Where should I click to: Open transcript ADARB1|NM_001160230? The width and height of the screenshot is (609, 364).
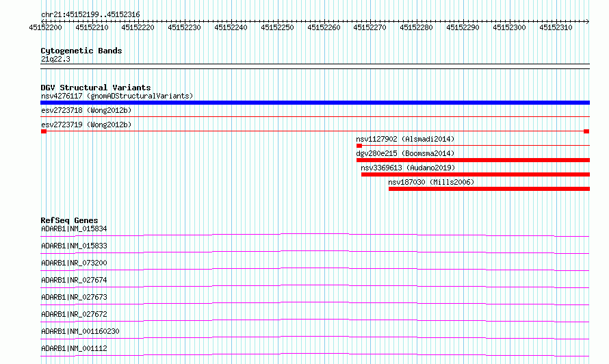[80, 331]
